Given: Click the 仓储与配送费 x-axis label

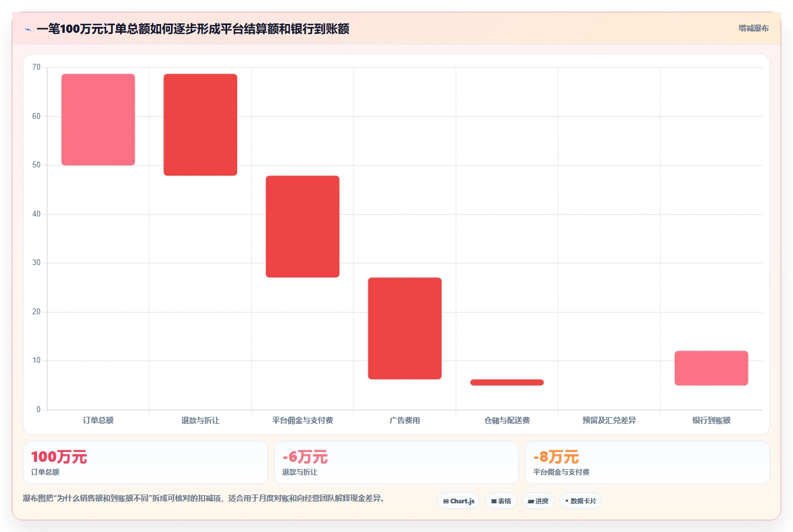Looking at the screenshot, I should 507,420.
